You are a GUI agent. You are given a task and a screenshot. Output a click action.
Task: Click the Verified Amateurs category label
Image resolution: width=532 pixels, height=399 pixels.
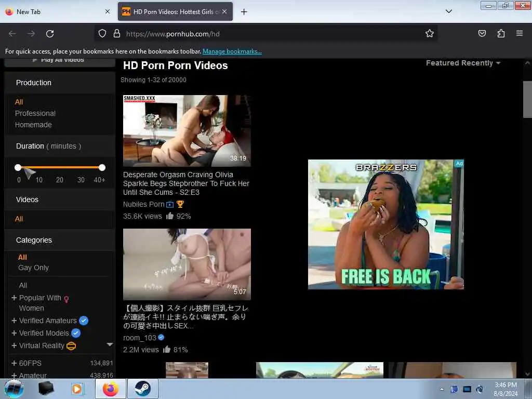click(48, 321)
